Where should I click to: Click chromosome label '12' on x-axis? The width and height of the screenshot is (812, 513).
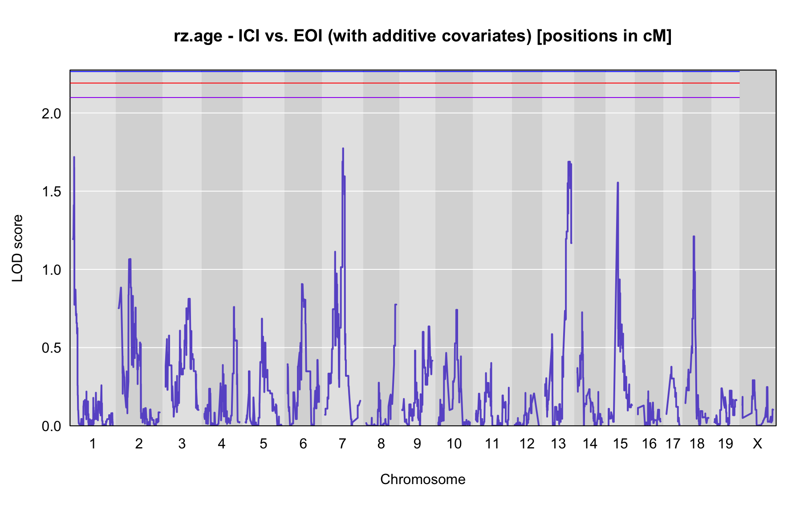coord(527,444)
